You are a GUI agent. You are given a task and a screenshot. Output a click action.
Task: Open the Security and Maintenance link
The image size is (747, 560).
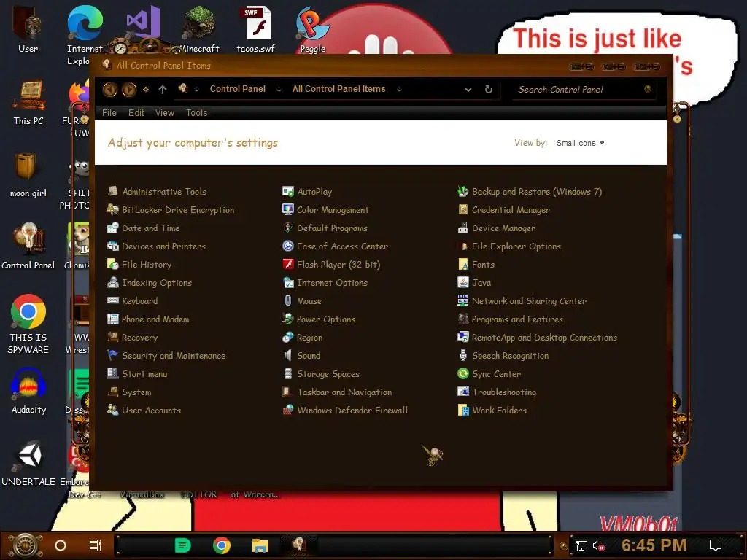[174, 356]
